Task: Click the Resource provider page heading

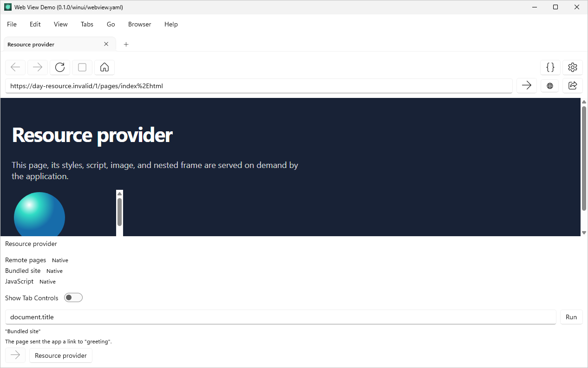Action: (x=92, y=135)
